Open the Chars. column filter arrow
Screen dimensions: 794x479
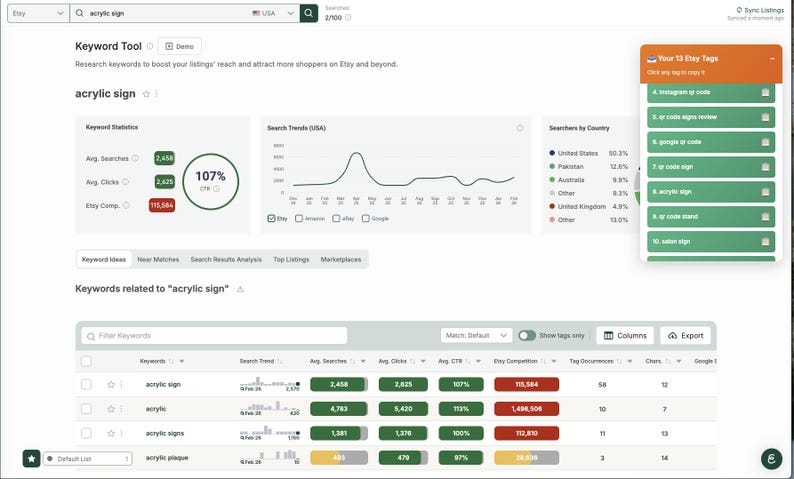click(x=679, y=361)
